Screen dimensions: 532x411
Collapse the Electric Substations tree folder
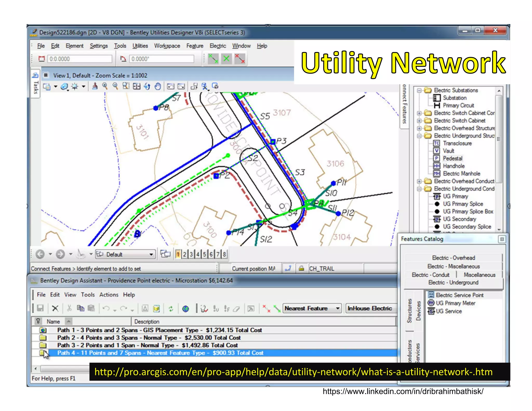click(419, 90)
